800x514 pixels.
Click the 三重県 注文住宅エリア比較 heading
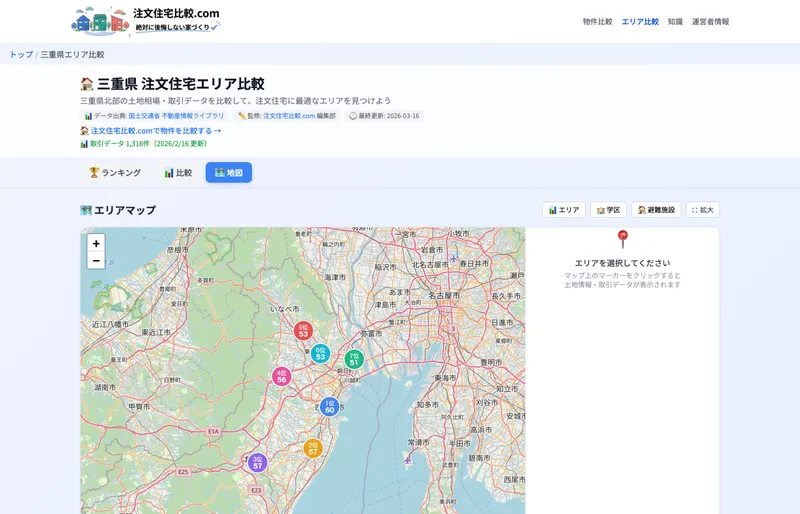(181, 84)
